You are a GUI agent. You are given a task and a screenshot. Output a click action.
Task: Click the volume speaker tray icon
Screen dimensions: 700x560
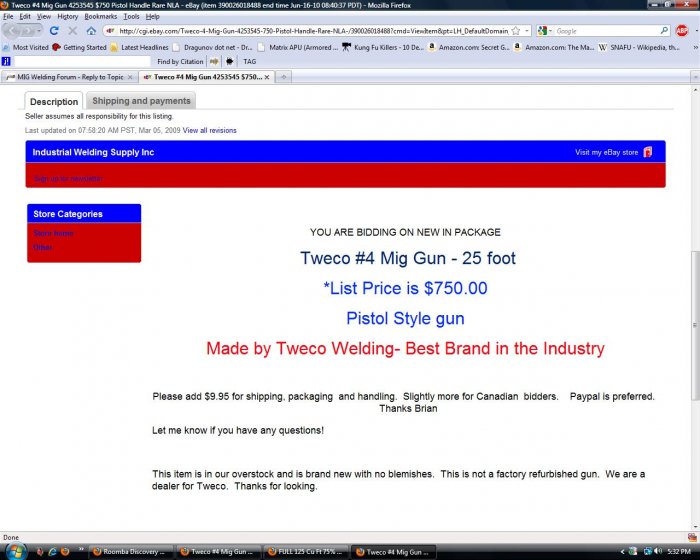(658, 552)
